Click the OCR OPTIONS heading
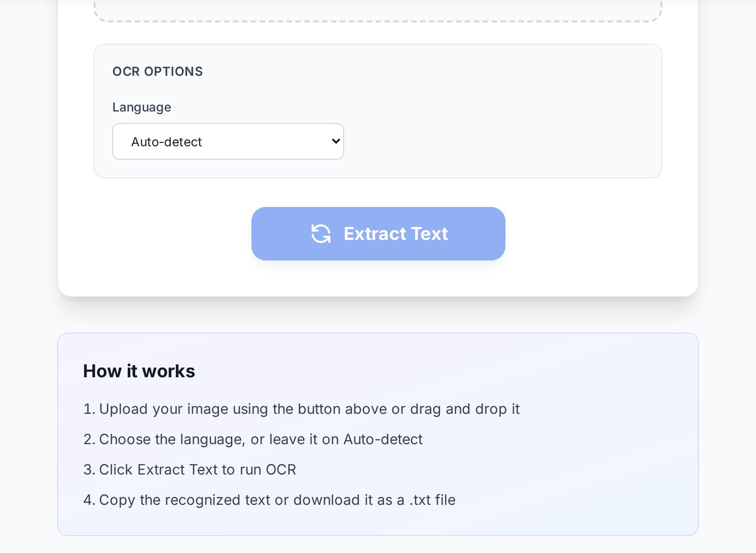Image resolution: width=756 pixels, height=553 pixels. 157,71
